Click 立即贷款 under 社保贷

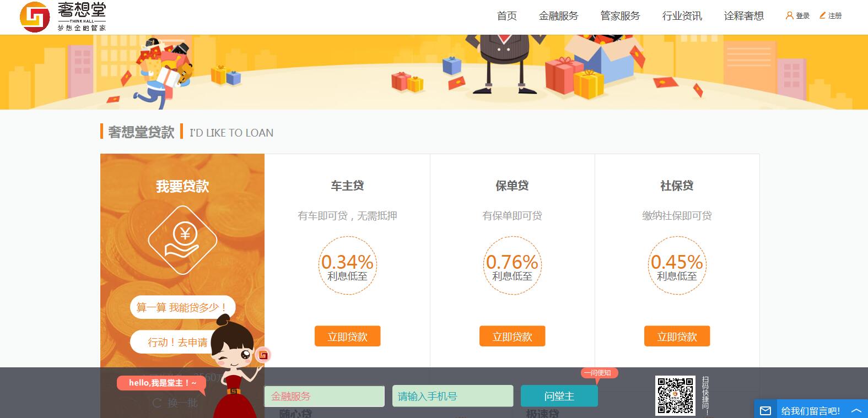tap(677, 336)
